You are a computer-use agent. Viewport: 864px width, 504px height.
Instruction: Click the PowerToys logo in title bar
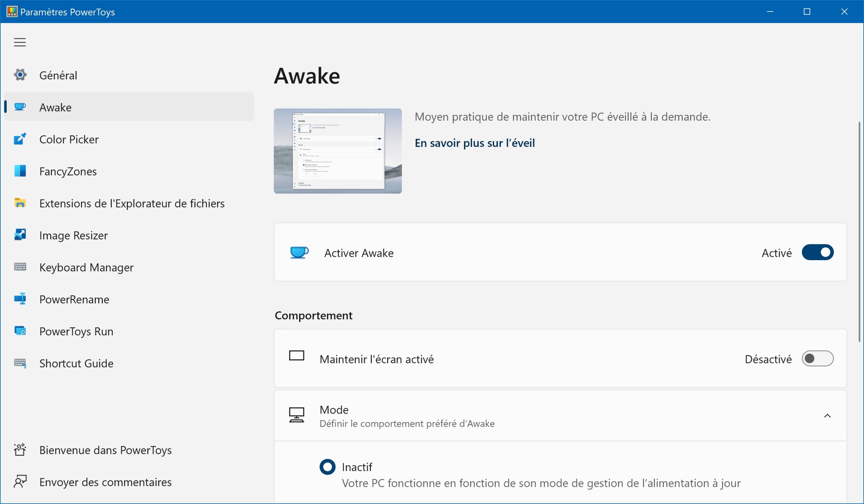[12, 12]
